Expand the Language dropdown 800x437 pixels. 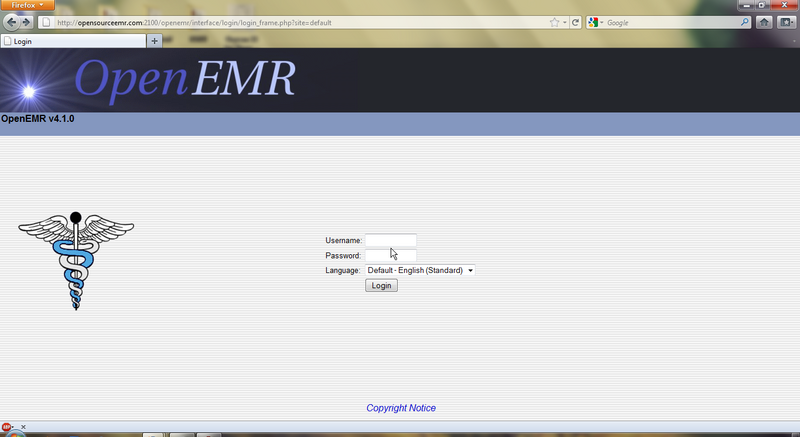(x=420, y=270)
